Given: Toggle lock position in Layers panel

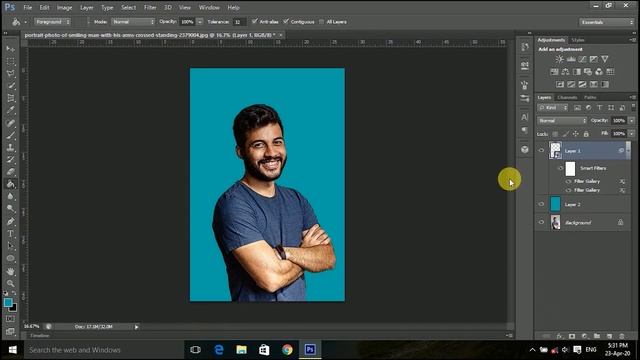Looking at the screenshot, I should tap(576, 134).
